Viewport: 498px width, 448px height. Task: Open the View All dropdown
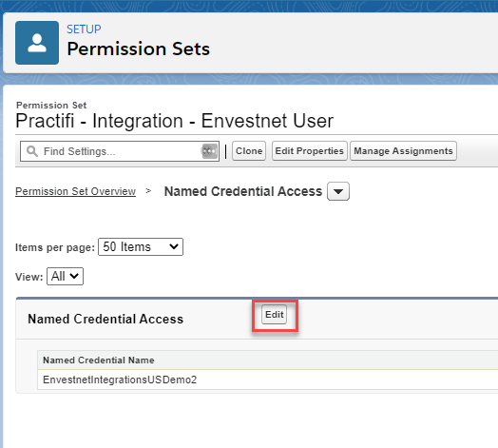pos(66,276)
